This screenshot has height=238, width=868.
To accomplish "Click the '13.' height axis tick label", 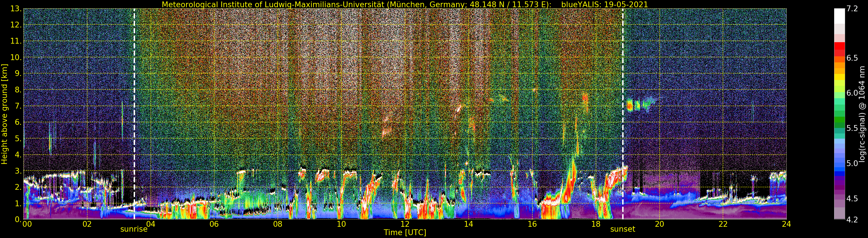I will [x=16, y=9].
